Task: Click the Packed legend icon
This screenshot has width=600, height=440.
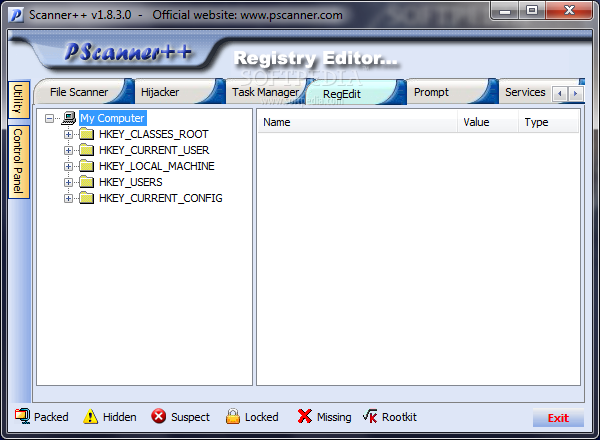Action: click(x=23, y=416)
